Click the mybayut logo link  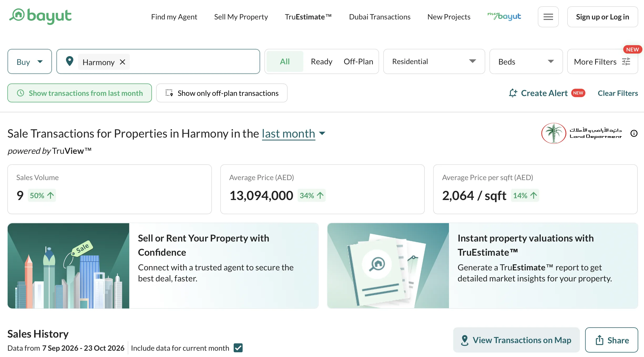point(504,17)
